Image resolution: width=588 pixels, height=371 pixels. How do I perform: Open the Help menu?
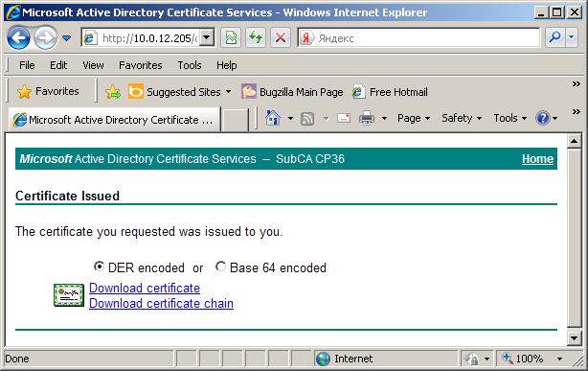click(x=227, y=65)
